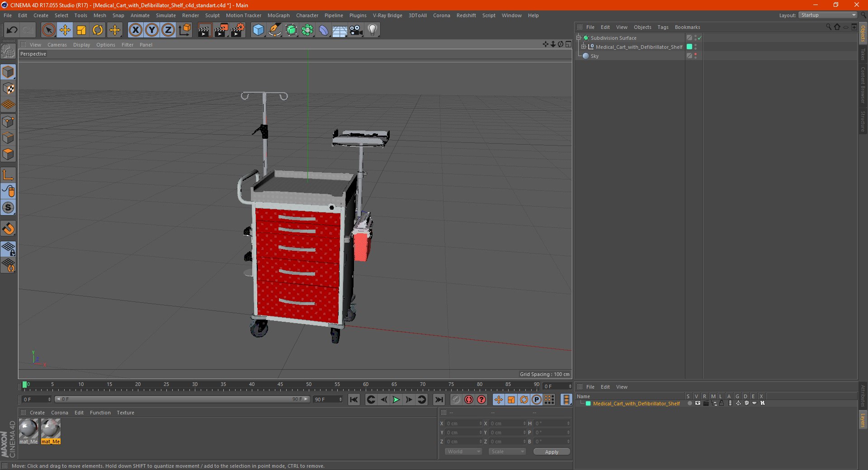
Task: Toggle Enable Snap magnet icon
Action: (8, 229)
